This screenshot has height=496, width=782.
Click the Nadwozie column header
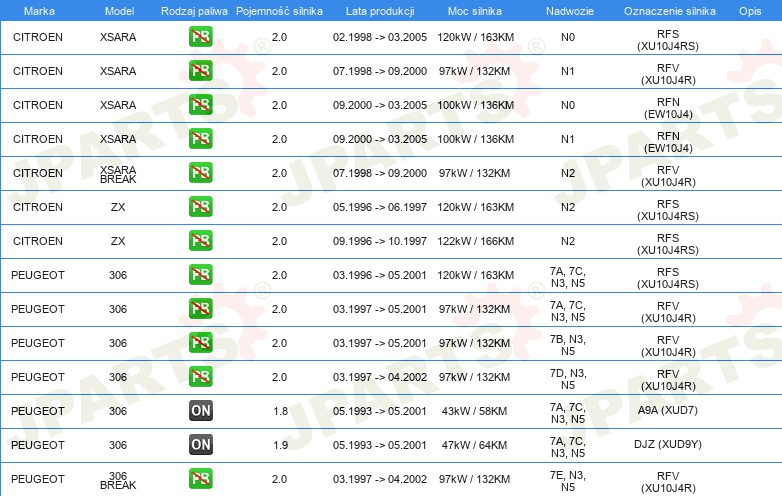click(x=570, y=11)
